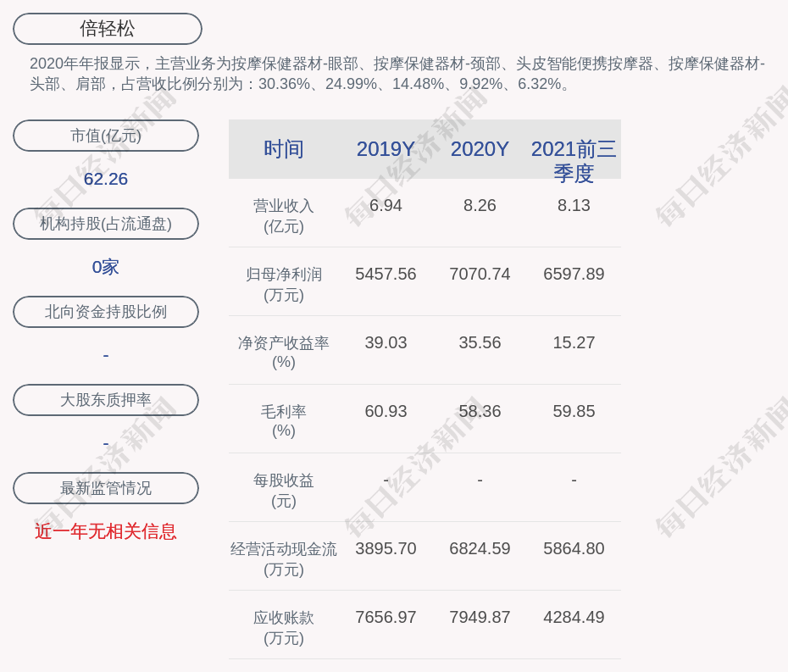The width and height of the screenshot is (788, 672).
Task: Click net profit value 5457.56
Action: tap(386, 274)
